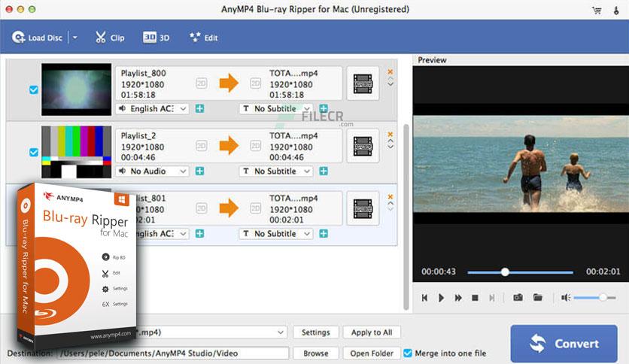Click the output profile icon for Playlist_800
Viewport: 629px width, 364px height.
click(x=363, y=83)
